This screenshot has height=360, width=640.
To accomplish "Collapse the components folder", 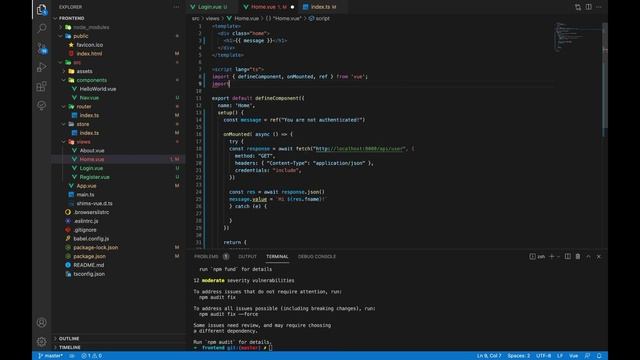I will click(64, 80).
